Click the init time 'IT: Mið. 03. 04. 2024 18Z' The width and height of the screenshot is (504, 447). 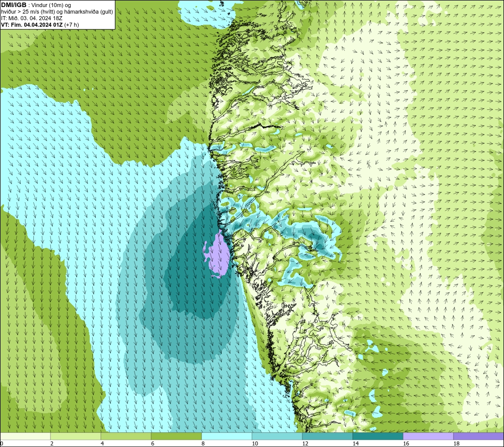(32, 18)
